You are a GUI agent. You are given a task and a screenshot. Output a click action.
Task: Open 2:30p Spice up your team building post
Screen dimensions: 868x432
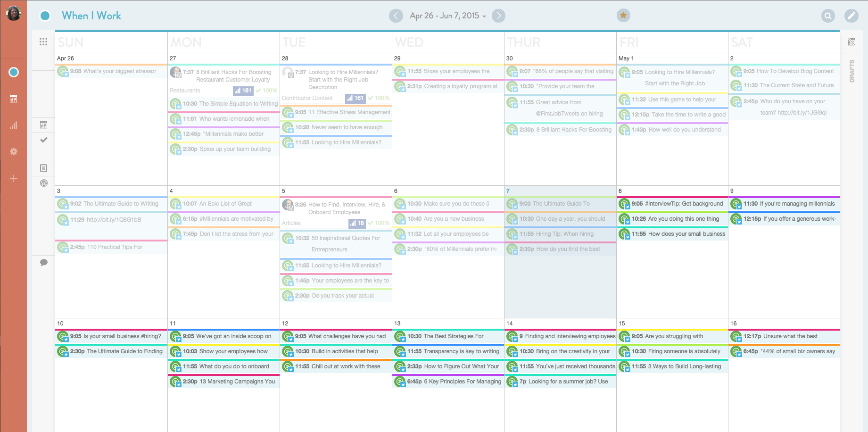[x=224, y=149]
